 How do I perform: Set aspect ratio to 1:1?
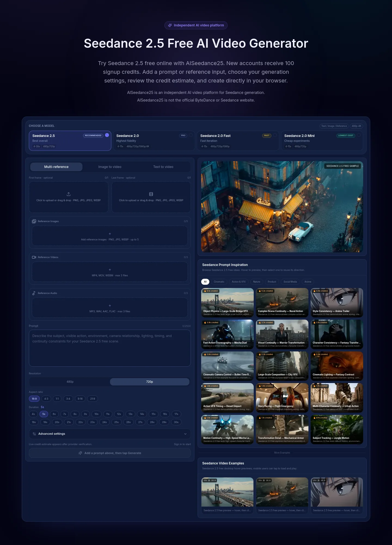point(57,399)
